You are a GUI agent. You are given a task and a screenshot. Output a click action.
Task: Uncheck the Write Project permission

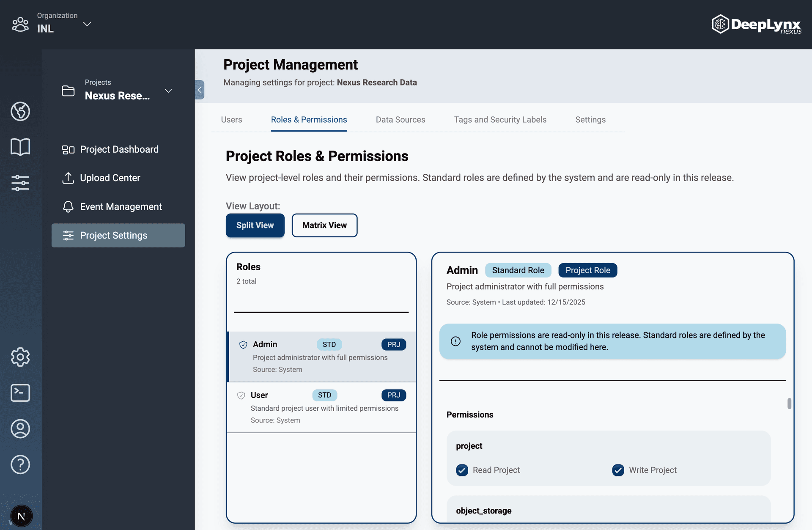[x=618, y=470]
